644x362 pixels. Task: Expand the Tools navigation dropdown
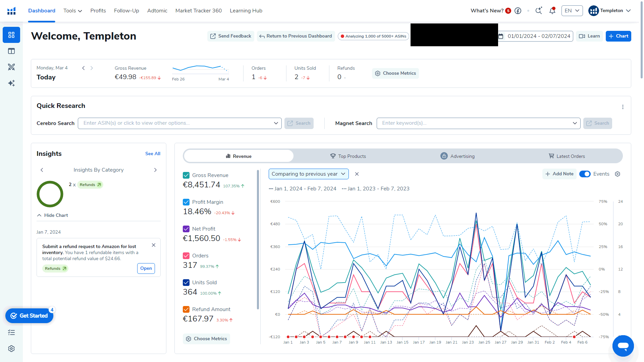click(x=72, y=11)
